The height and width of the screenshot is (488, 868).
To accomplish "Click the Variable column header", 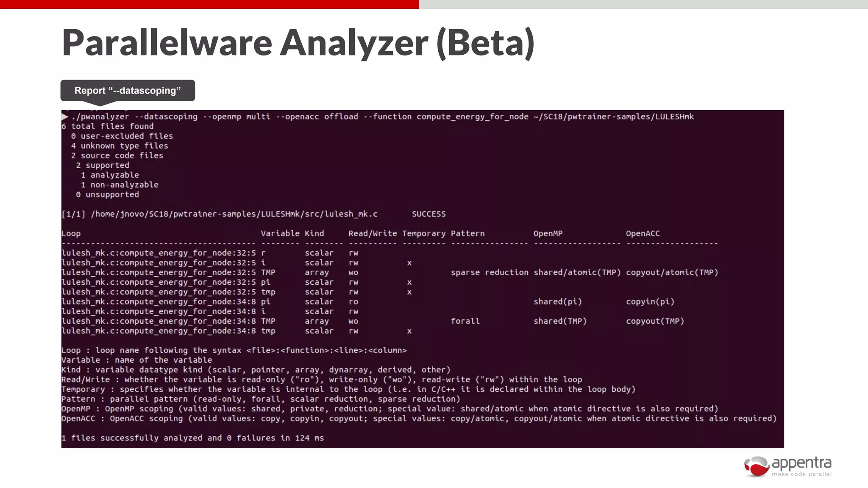I will point(280,233).
